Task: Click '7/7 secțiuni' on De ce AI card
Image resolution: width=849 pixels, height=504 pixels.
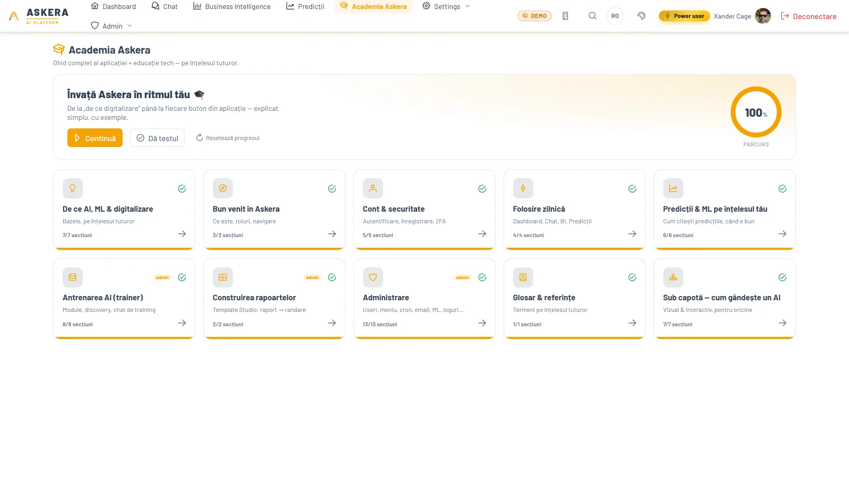Action: (x=77, y=235)
